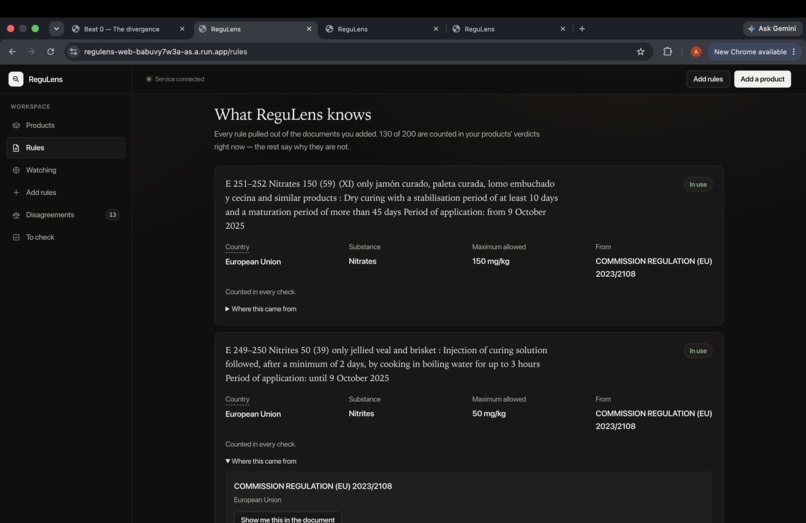806x523 pixels.
Task: Bookmark this page with the star icon
Action: point(640,51)
